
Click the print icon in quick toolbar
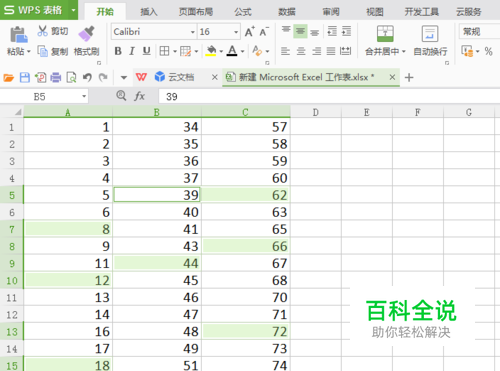56,78
